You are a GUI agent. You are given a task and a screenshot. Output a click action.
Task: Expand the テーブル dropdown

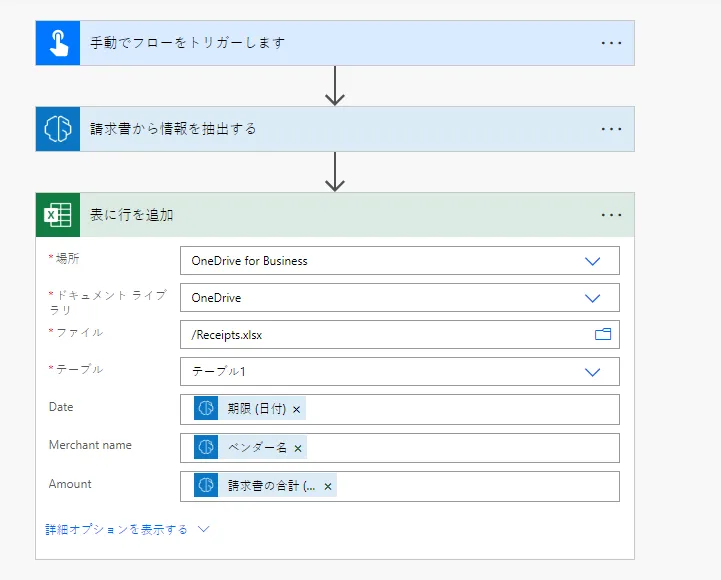tap(592, 372)
